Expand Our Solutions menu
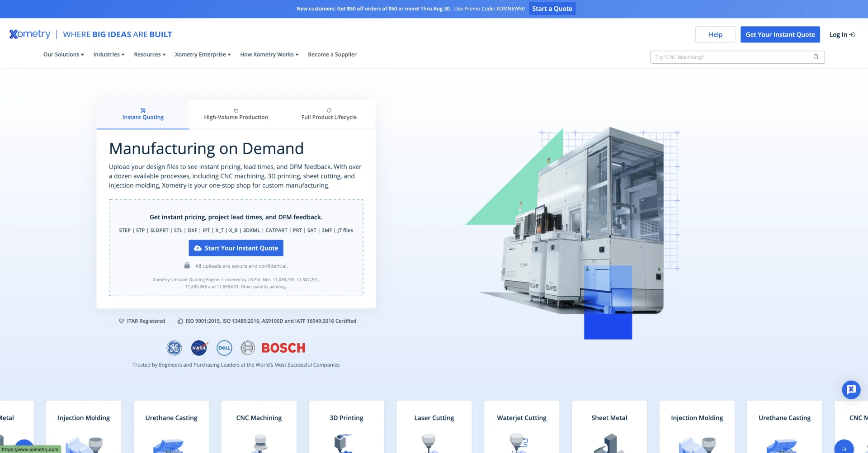The height and width of the screenshot is (453, 868). coord(64,54)
